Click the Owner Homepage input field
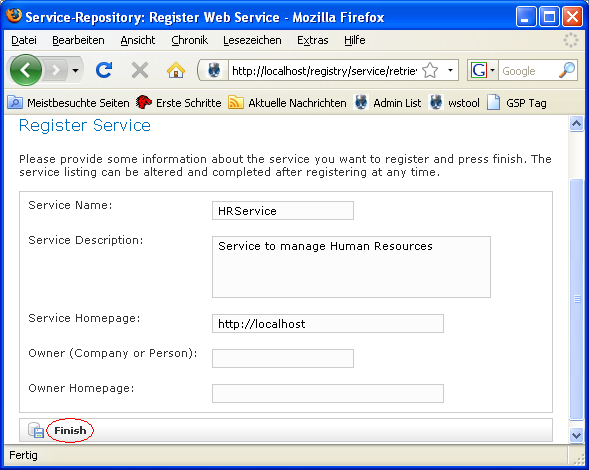 328,393
